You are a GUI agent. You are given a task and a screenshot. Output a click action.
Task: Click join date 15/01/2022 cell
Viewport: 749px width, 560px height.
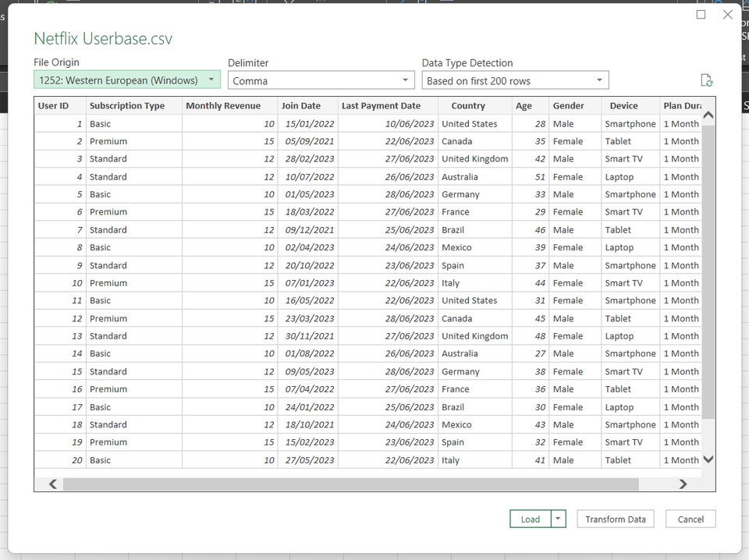pyautogui.click(x=307, y=124)
